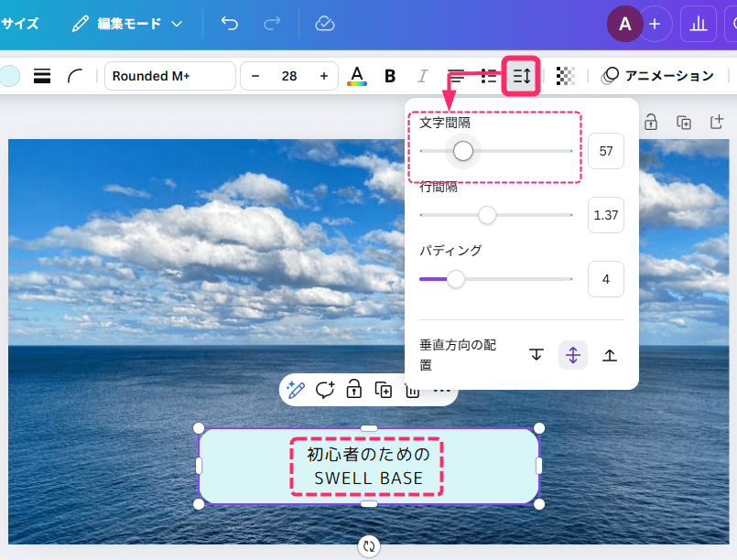The height and width of the screenshot is (560, 737).
Task: Click the add page icon above canvas
Action: click(x=716, y=122)
